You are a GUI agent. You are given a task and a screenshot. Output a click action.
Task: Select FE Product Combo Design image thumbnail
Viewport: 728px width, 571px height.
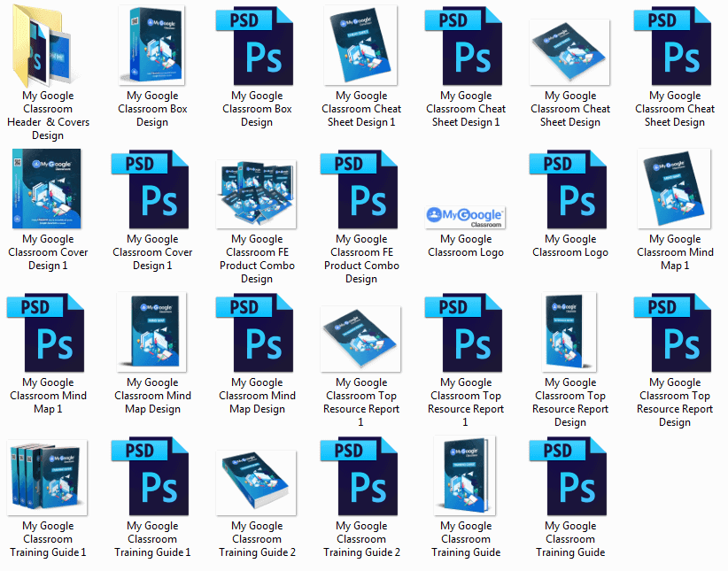256,194
